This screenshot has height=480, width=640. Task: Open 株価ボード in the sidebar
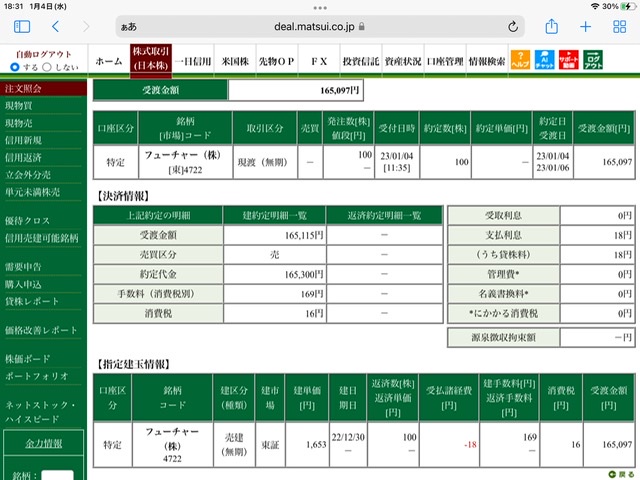[x=27, y=359]
